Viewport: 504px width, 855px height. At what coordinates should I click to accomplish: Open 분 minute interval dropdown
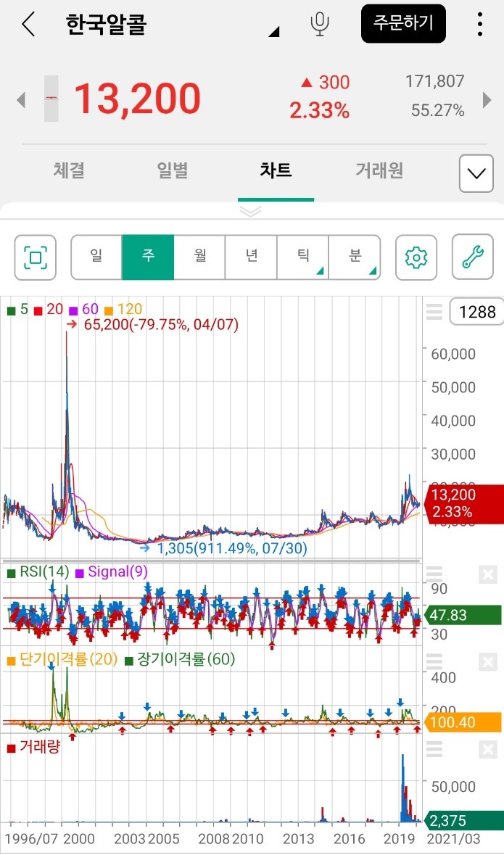tap(355, 257)
